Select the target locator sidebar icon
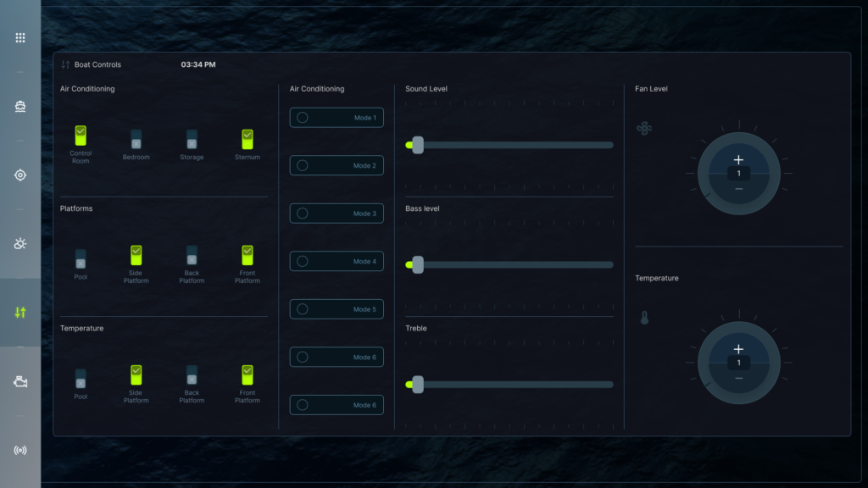This screenshot has height=488, width=868. [x=20, y=175]
